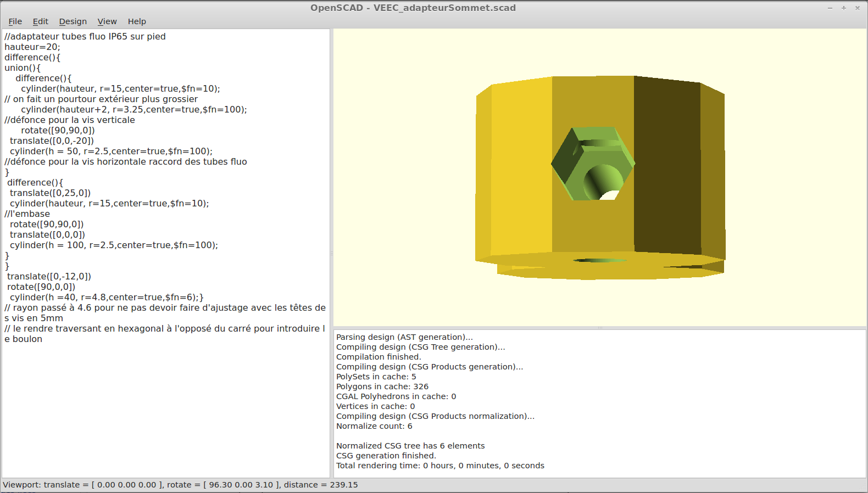Open the Design menu
The image size is (868, 493).
73,21
